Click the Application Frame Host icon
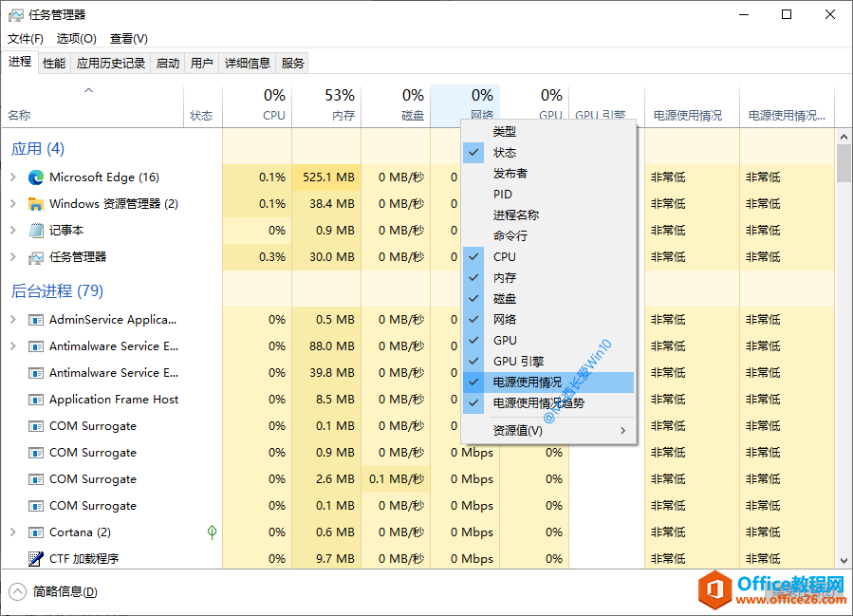 36,400
